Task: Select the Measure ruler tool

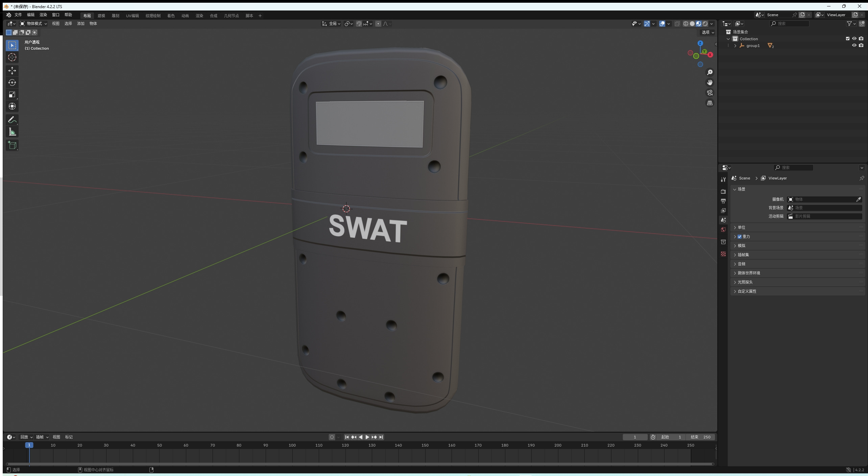Action: click(12, 132)
